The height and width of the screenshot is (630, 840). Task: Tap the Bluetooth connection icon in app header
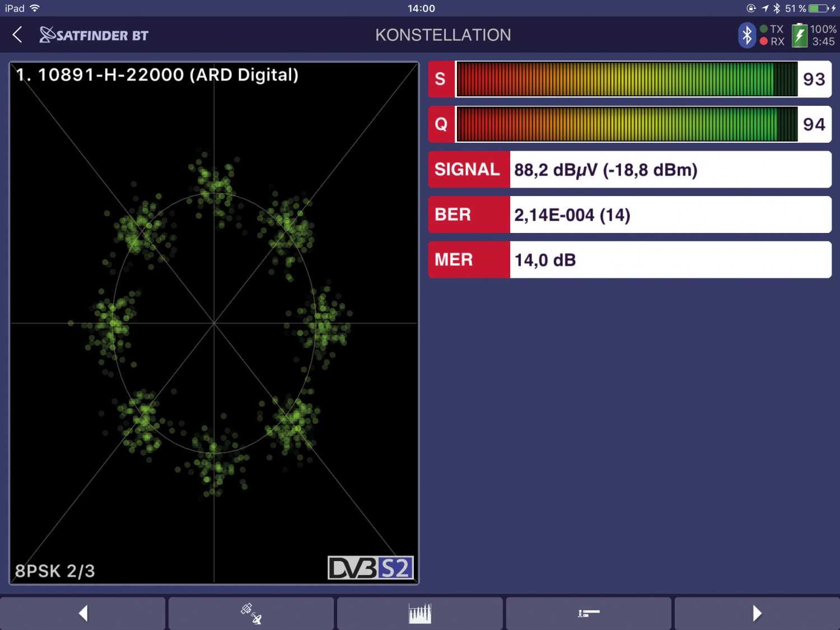pyautogui.click(x=746, y=35)
